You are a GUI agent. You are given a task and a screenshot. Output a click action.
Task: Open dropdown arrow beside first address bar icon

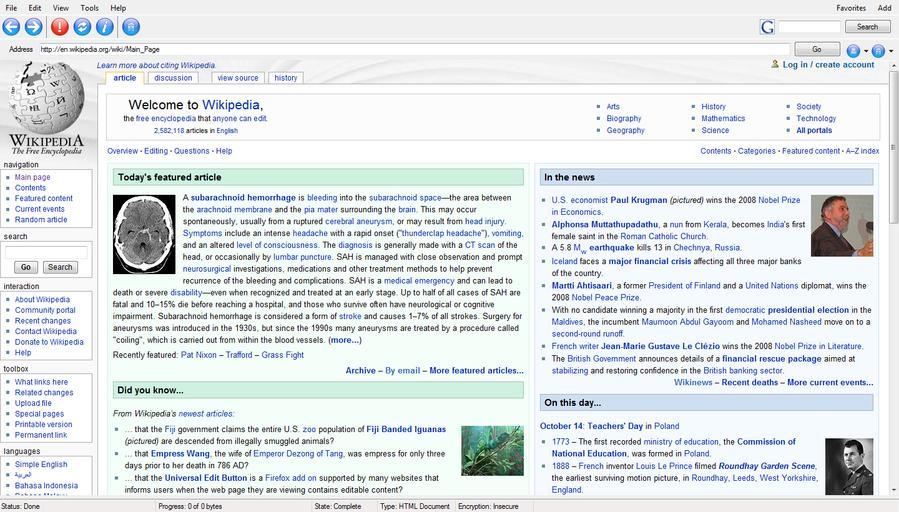click(865, 50)
